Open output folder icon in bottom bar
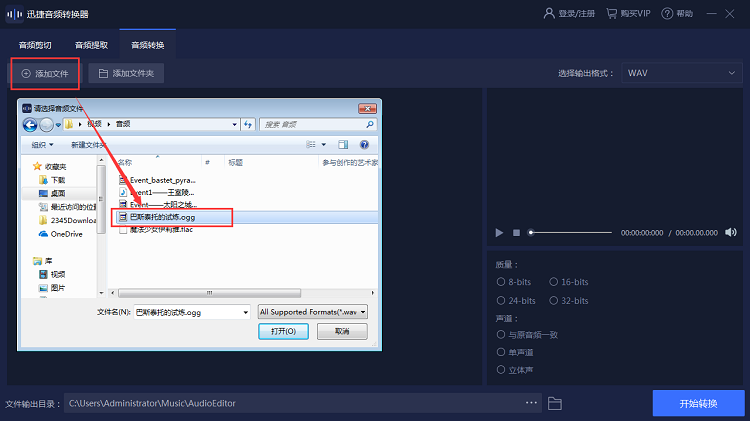The width and height of the screenshot is (750, 421). 555,403
